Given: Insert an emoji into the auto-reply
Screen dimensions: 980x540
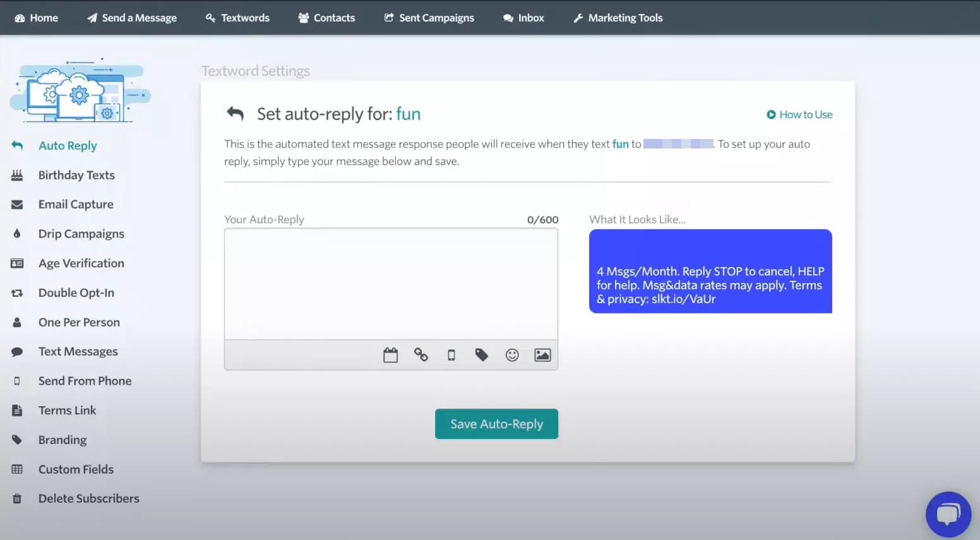Looking at the screenshot, I should [x=511, y=354].
